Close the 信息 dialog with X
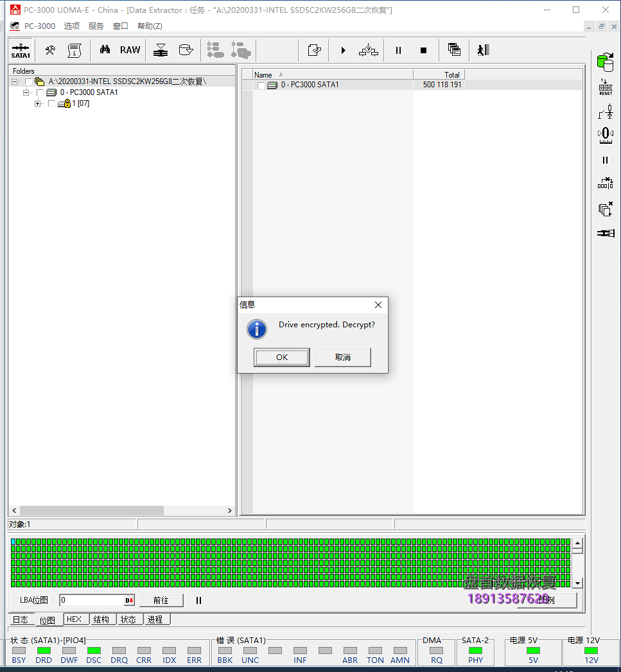Screen dimensions: 621x672 click(378, 305)
